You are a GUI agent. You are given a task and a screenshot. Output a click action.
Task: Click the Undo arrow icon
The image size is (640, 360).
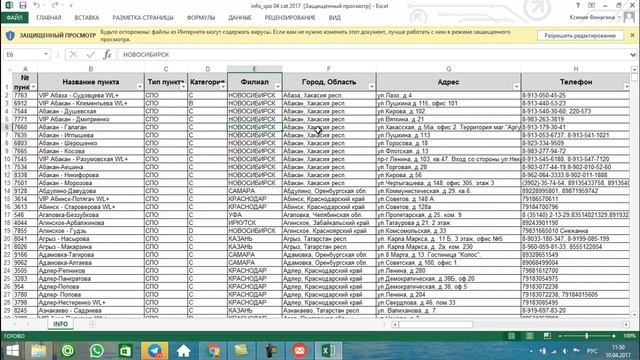(x=37, y=6)
